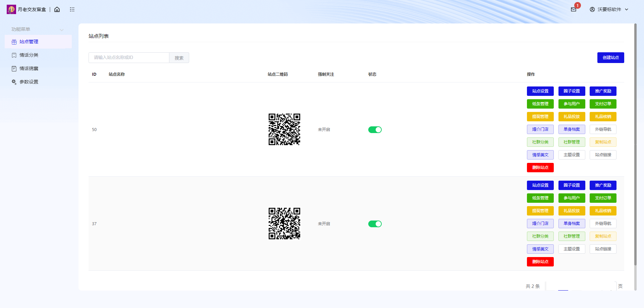
Task: Click red 删除站点 for site 37
Action: (x=540, y=262)
